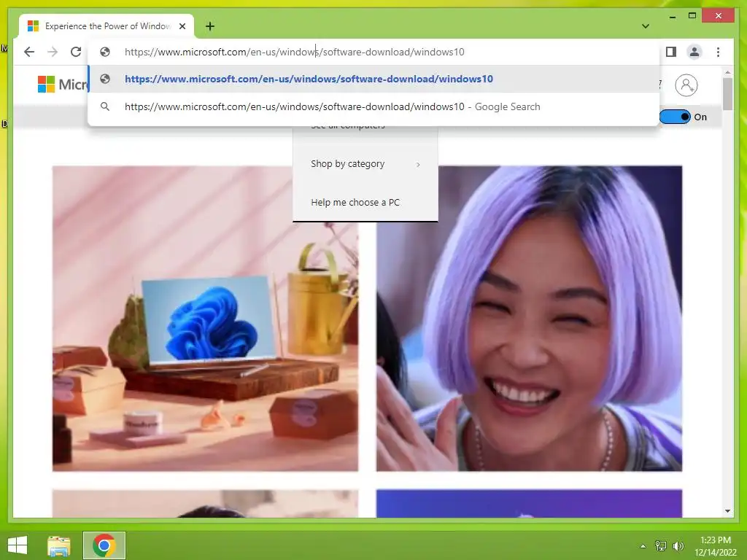Open File Explorer from the taskbar
Viewport: 747px width, 560px height.
[59, 545]
